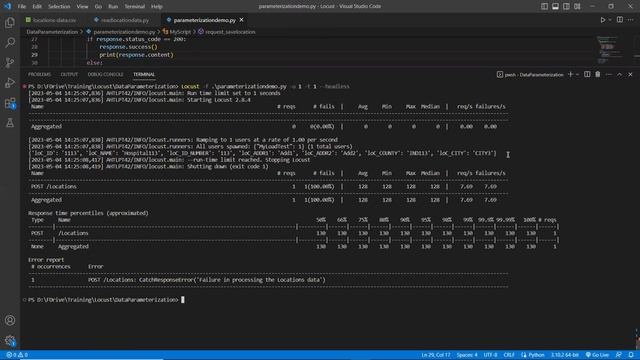Open the Run menu
The width and height of the screenshot is (640, 360).
tap(113, 7)
